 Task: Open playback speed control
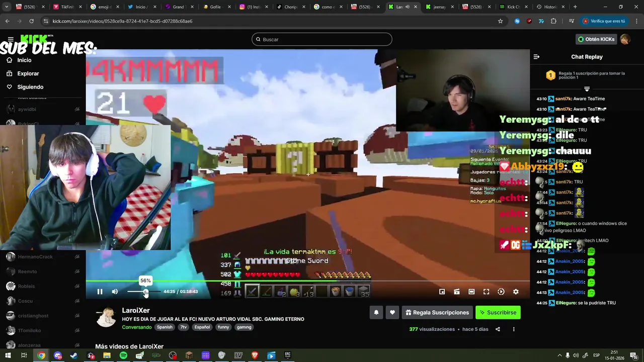click(501, 292)
